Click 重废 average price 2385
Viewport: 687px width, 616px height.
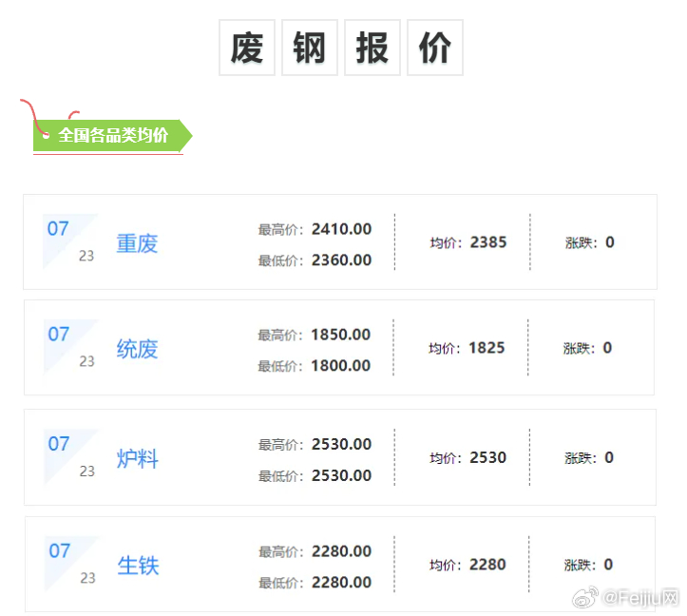tap(488, 242)
